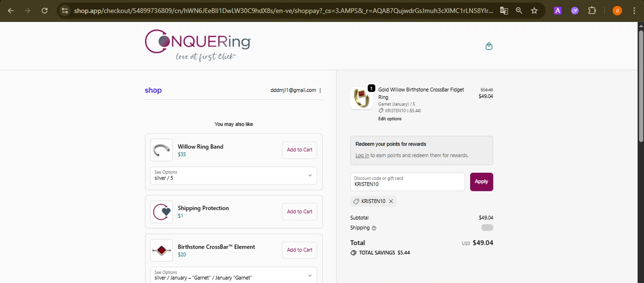This screenshot has width=644, height=283.
Task: Remove the KRISTEN10 discount tag
Action: [x=391, y=201]
